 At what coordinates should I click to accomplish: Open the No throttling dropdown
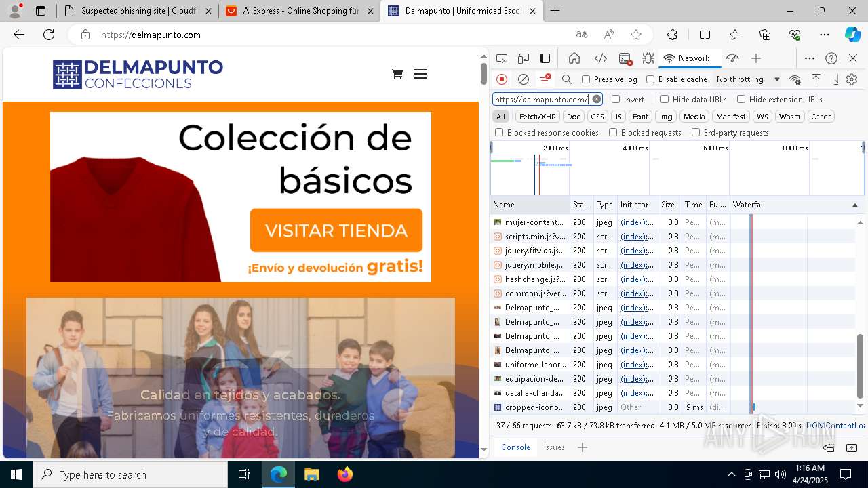pyautogui.click(x=748, y=79)
